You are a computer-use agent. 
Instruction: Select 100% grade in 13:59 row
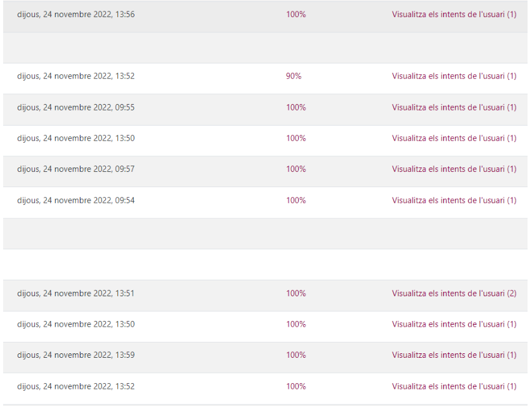(295, 355)
